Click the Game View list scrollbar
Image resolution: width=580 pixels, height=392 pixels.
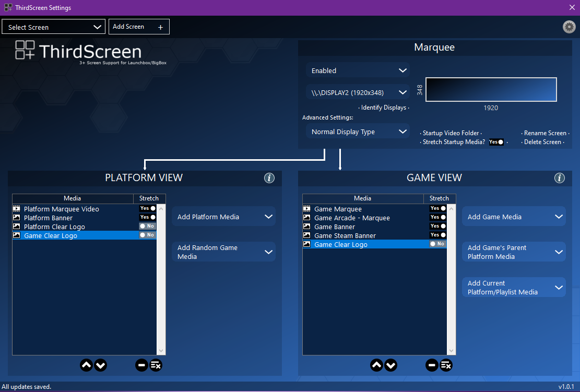tap(451, 279)
